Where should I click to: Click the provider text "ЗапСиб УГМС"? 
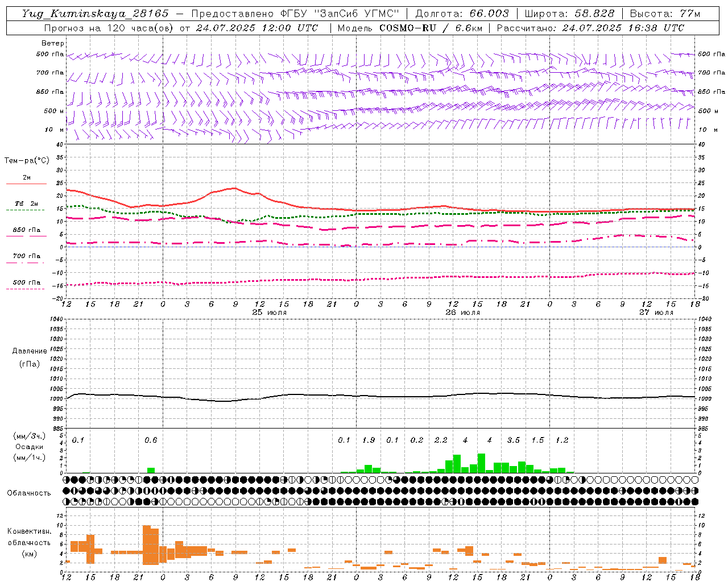(357, 14)
